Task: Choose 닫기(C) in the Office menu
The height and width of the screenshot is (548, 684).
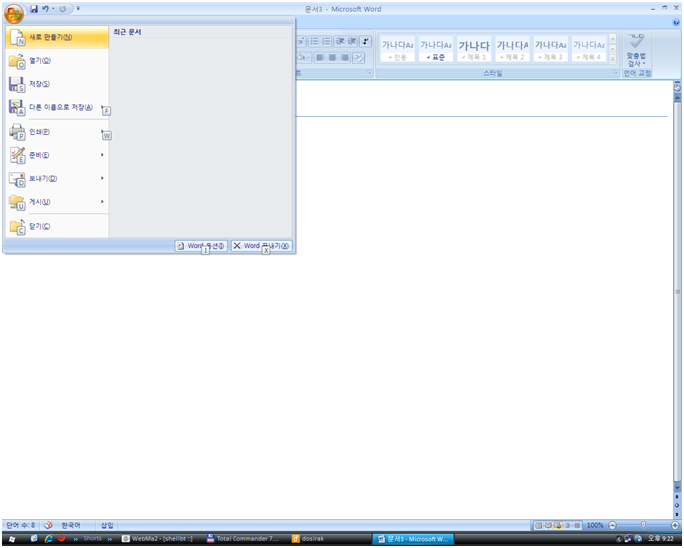Action: coord(57,226)
